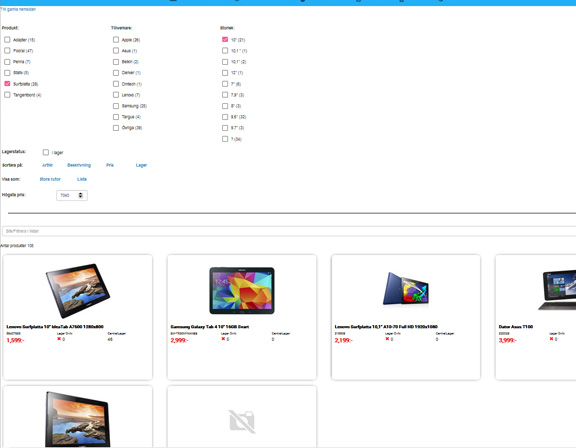Click the Sök/Filtrera i listan search field
This screenshot has height=448, width=576.
click(289, 231)
